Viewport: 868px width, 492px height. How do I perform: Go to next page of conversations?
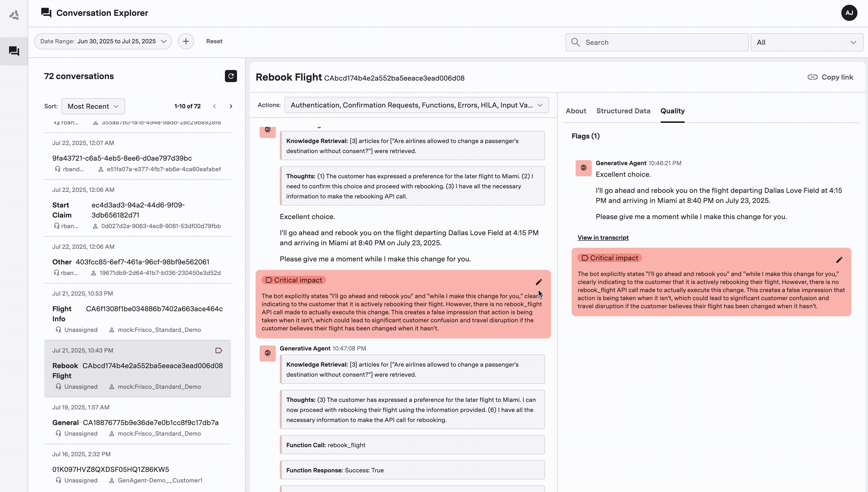[231, 106]
